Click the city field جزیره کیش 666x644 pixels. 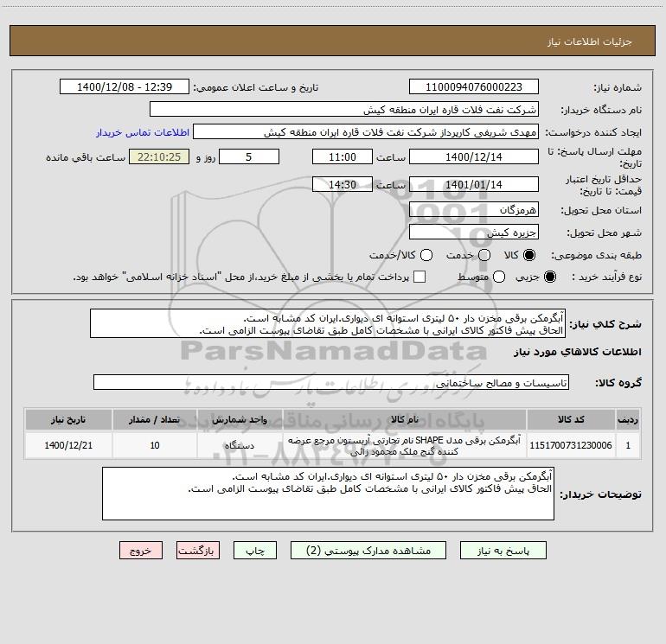[x=474, y=233]
